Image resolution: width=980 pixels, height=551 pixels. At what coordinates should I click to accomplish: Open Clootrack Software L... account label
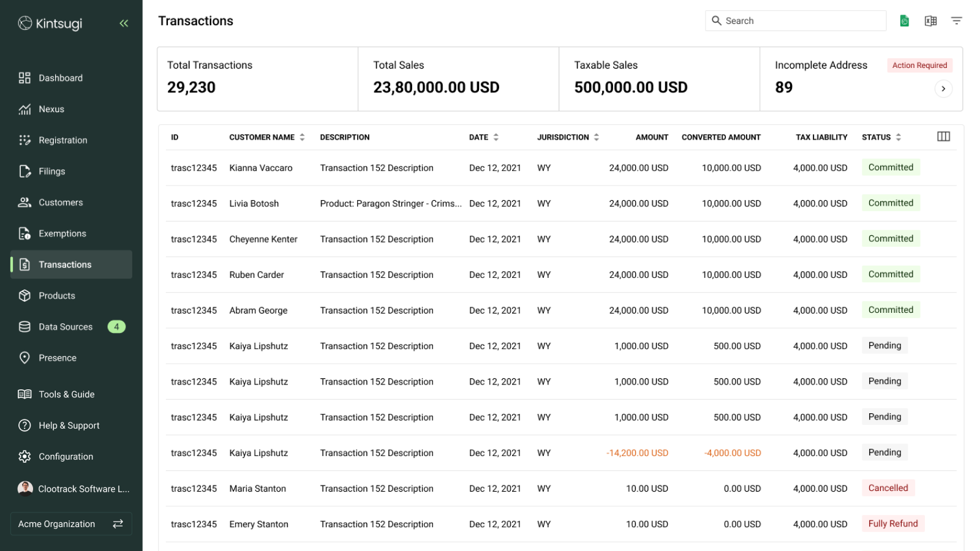(84, 489)
